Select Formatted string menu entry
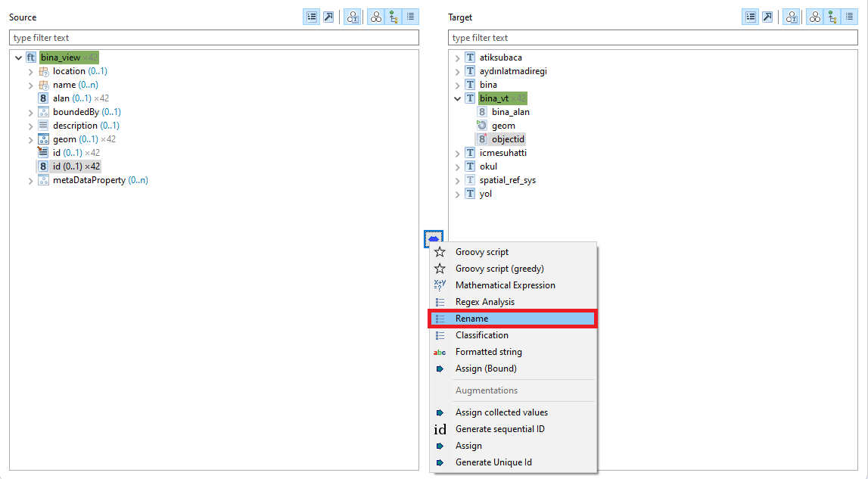Image resolution: width=868 pixels, height=479 pixels. pyautogui.click(x=512, y=352)
